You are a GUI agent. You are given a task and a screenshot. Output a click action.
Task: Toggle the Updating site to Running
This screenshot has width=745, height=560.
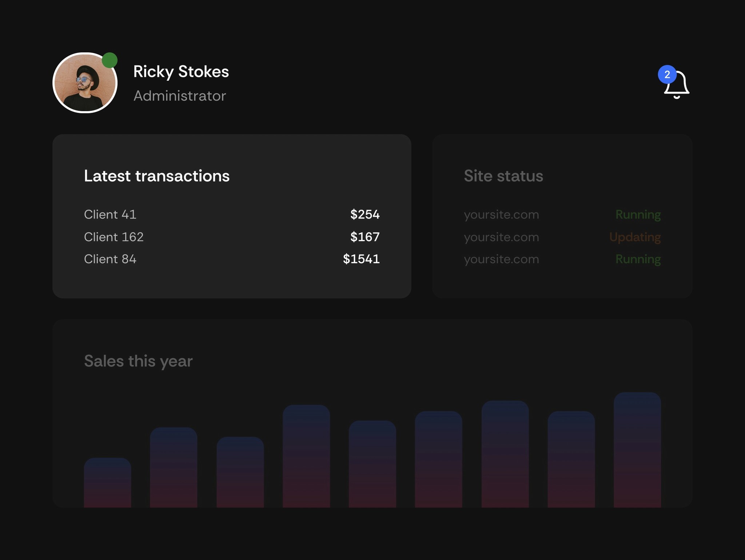pos(634,237)
